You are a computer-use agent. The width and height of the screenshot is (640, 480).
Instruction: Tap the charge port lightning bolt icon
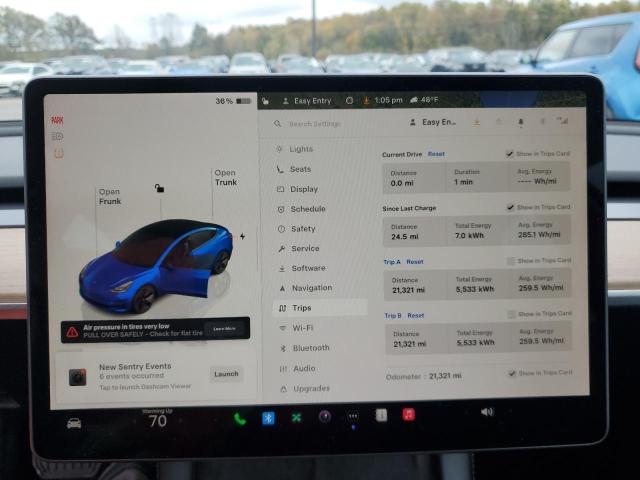242,237
